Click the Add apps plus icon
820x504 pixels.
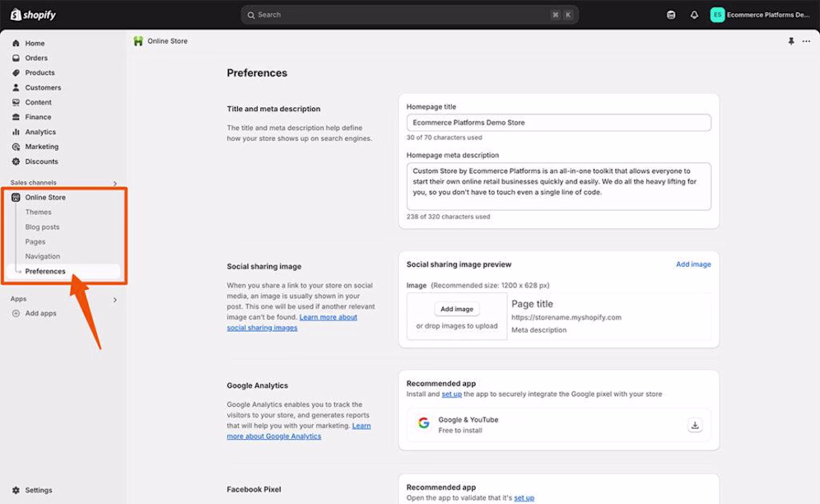[16, 314]
